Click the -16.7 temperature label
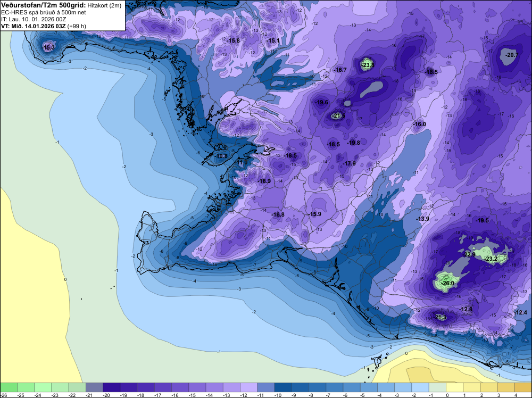This screenshot has height=398, width=532. pyautogui.click(x=340, y=70)
